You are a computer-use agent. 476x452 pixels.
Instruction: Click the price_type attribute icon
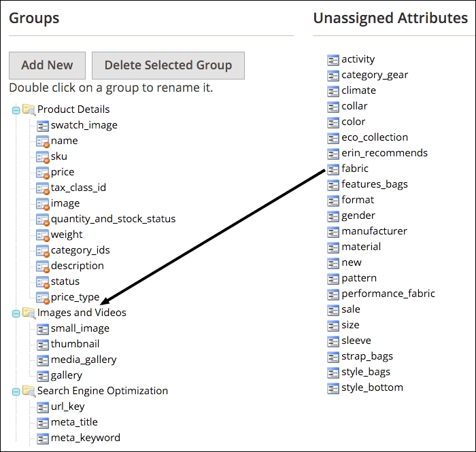tap(42, 298)
